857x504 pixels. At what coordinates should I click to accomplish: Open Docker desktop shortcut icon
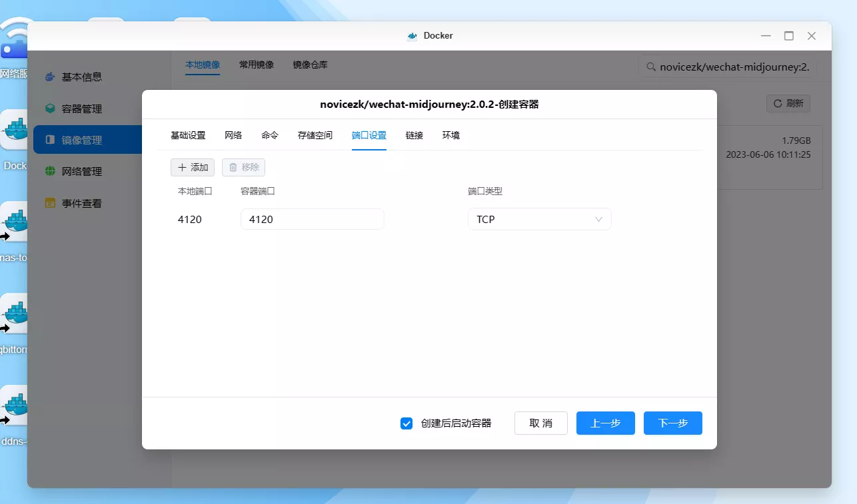pyautogui.click(x=14, y=130)
